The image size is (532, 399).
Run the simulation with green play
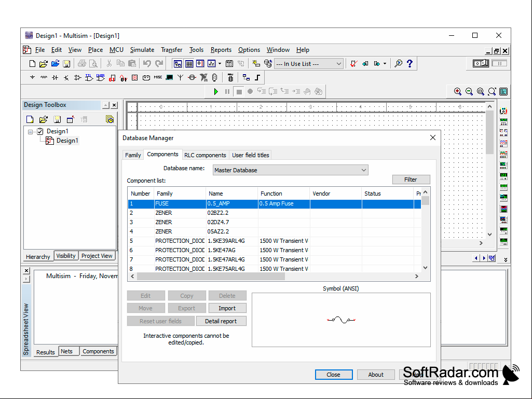216,92
